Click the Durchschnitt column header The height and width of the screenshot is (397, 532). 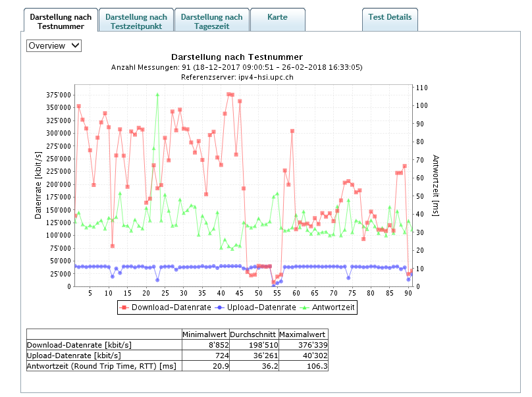click(x=253, y=334)
